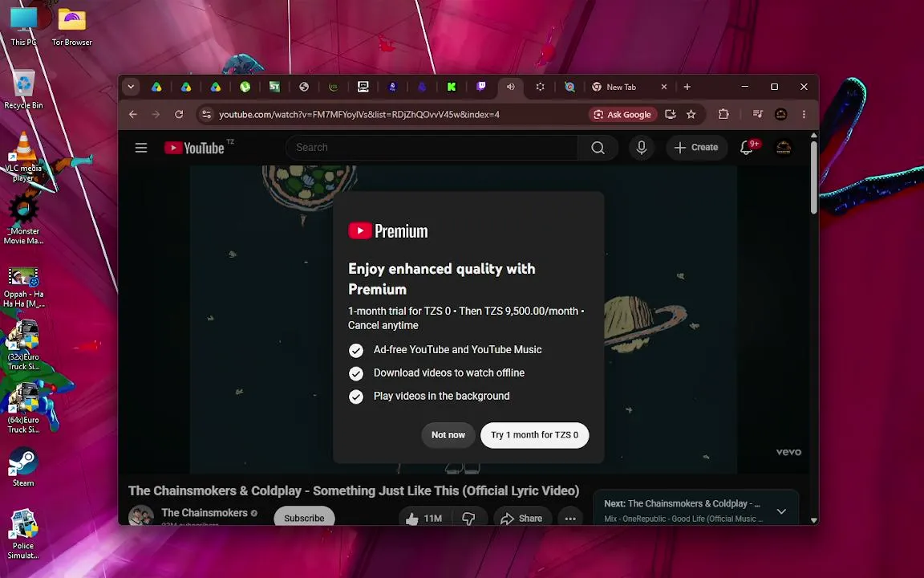Select (64x)Euro Truck Simulator shortcut
The width and height of the screenshot is (924, 578).
click(23, 408)
